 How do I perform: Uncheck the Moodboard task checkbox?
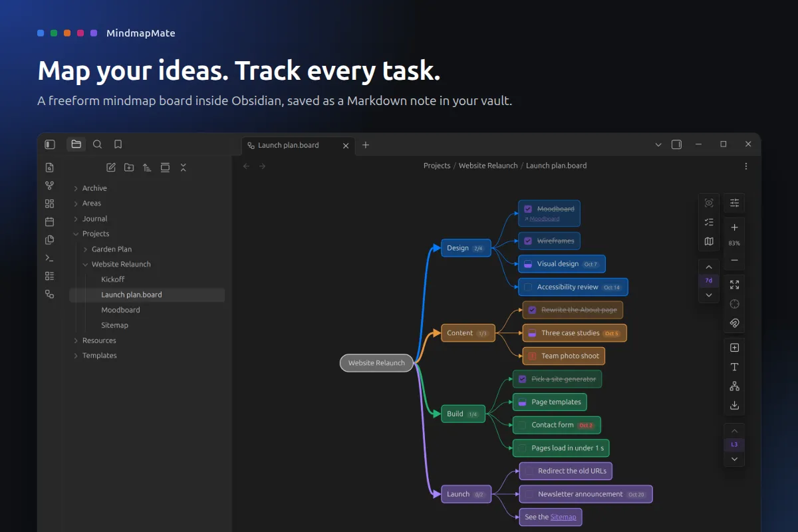tap(528, 209)
